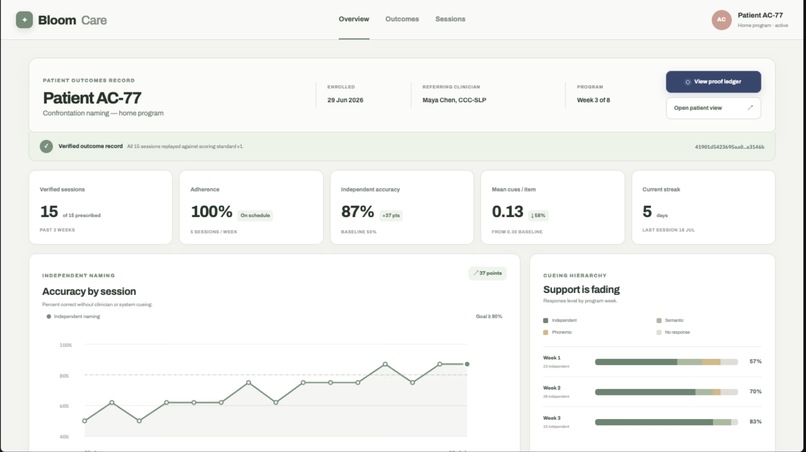
Task: Click the On schedule badge
Action: click(255, 215)
